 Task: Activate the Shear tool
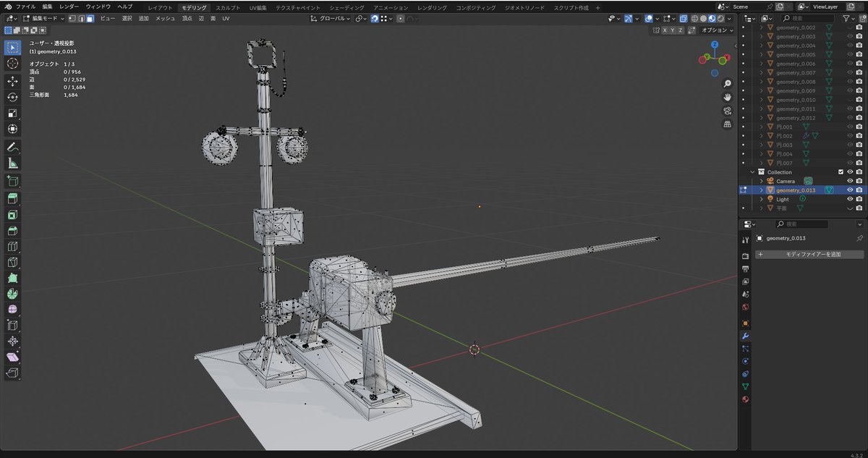click(x=12, y=357)
